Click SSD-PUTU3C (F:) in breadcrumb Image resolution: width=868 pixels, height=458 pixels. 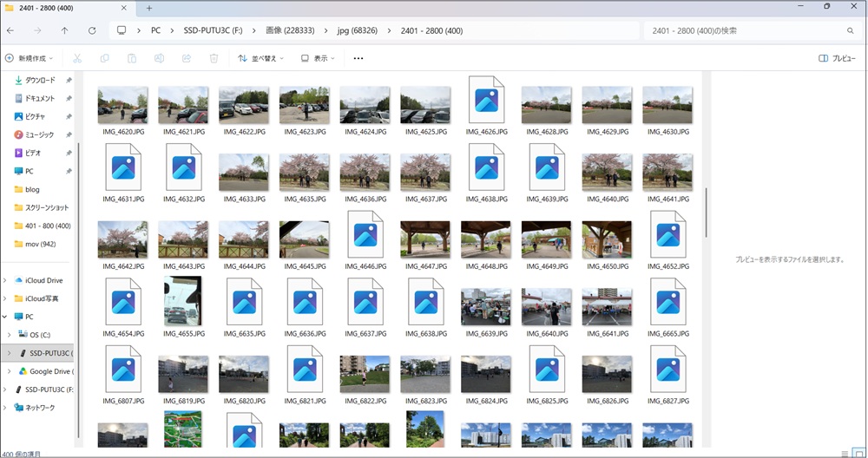coord(214,30)
